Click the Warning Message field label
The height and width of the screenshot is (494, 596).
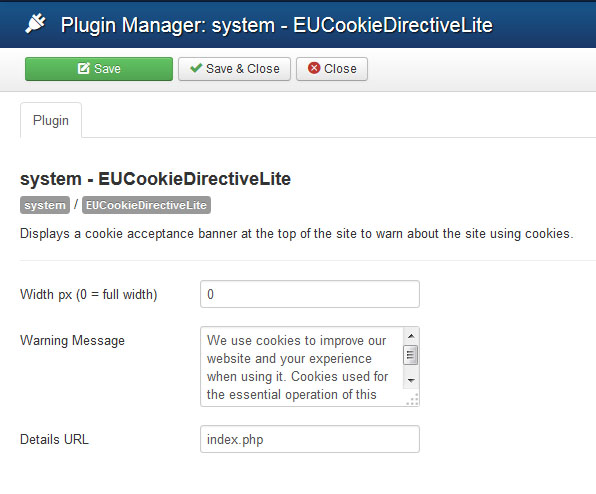click(x=72, y=340)
